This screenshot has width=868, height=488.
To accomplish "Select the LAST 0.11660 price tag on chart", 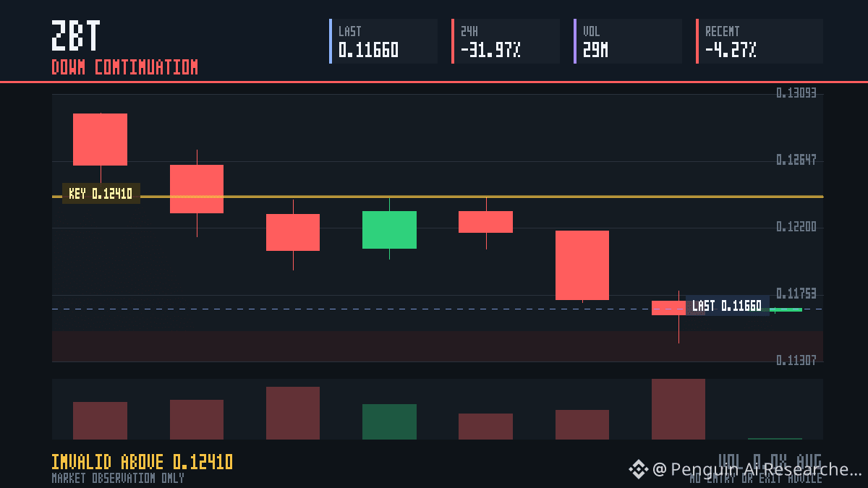I will tap(727, 306).
